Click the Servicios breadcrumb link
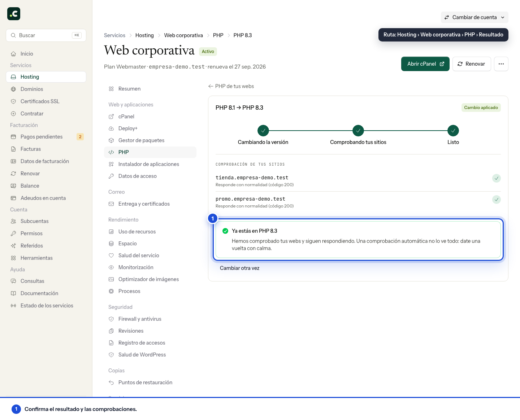 pyautogui.click(x=114, y=35)
